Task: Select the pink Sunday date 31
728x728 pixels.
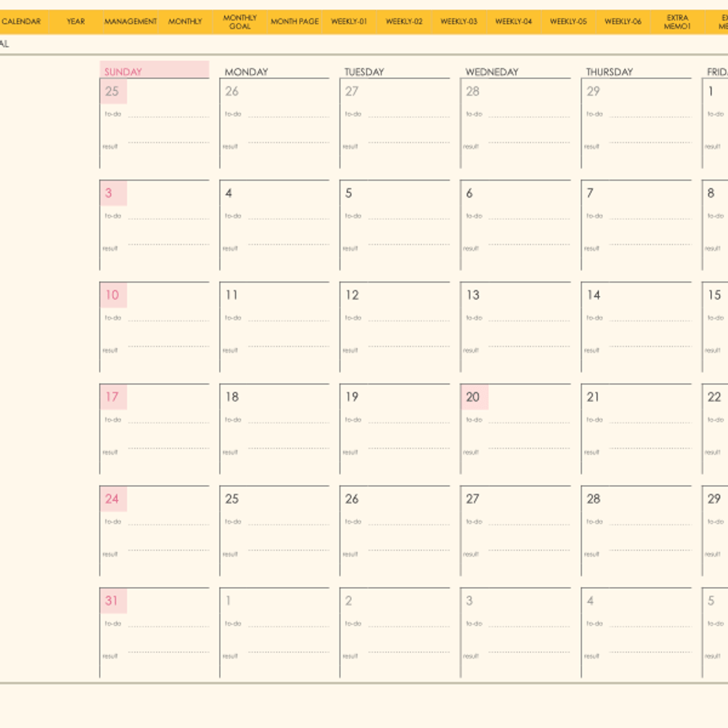Action: (x=113, y=601)
